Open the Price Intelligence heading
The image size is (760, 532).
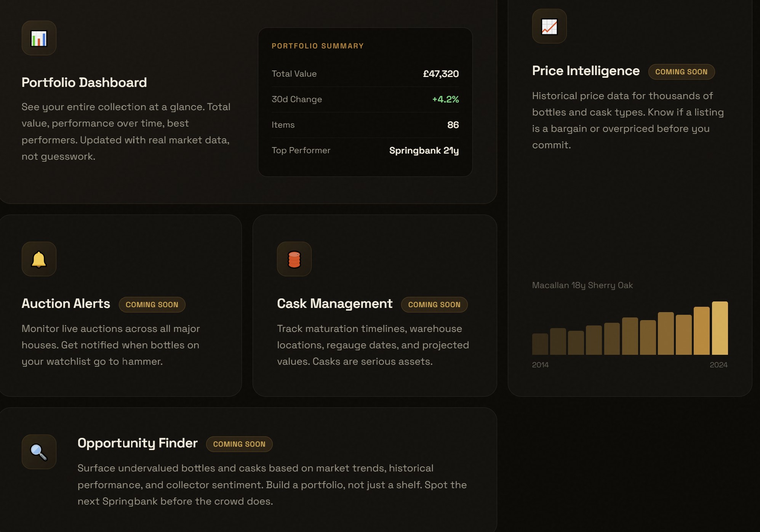(586, 71)
